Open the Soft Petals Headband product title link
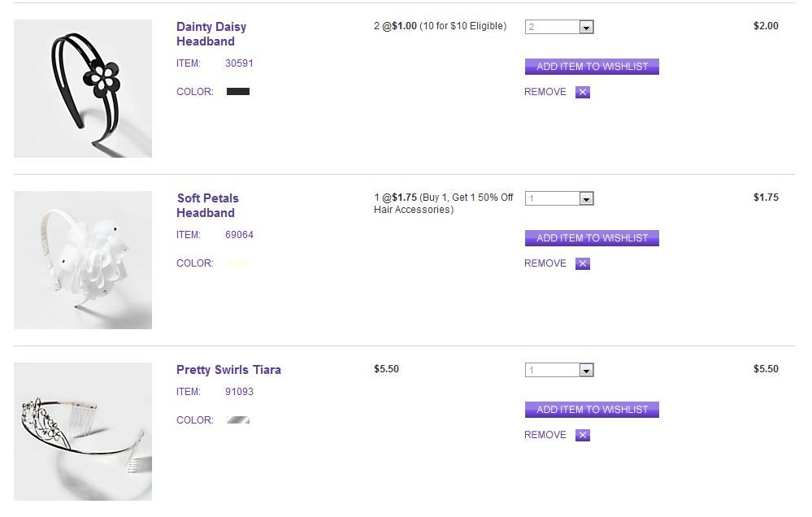812x517 pixels. pos(207,206)
